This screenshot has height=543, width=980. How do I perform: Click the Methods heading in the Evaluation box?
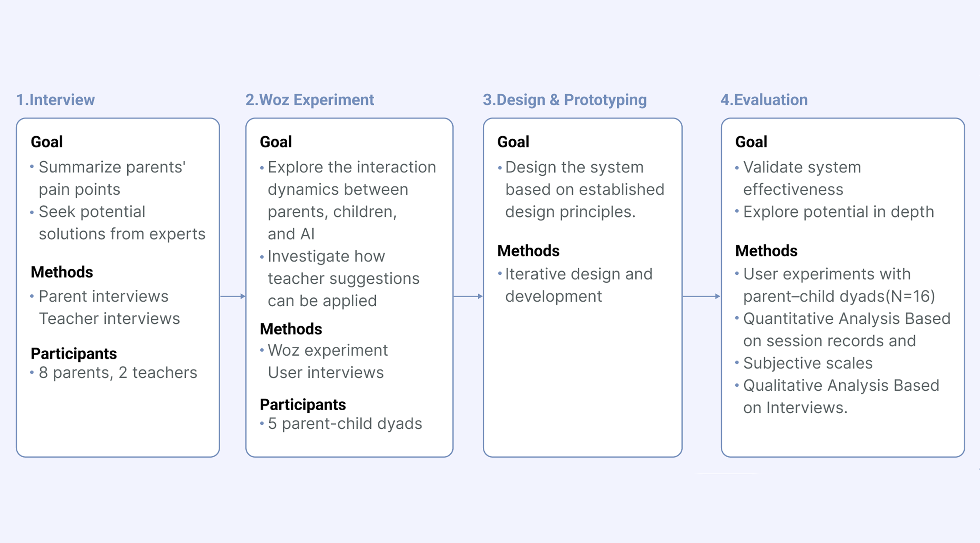tap(766, 251)
